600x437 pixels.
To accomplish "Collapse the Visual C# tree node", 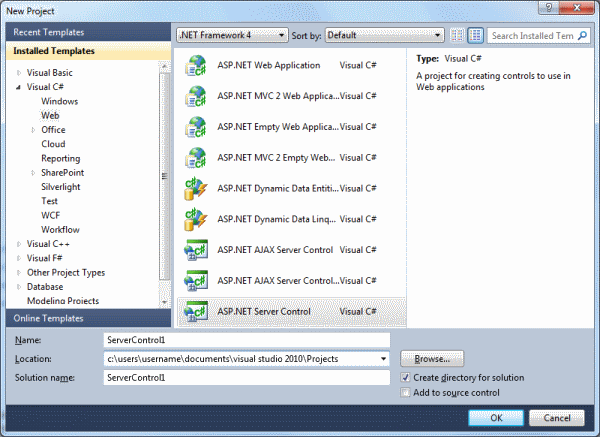I will pyautogui.click(x=18, y=87).
